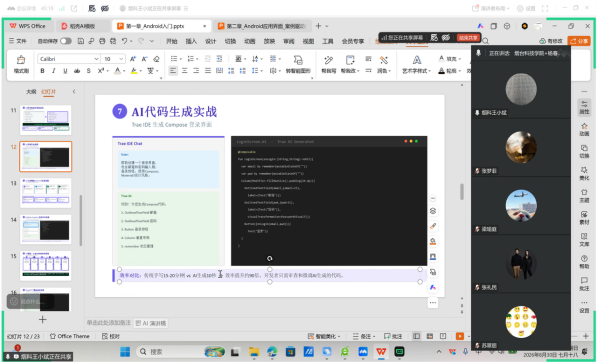Start slideshow from the status bar

tap(460, 336)
